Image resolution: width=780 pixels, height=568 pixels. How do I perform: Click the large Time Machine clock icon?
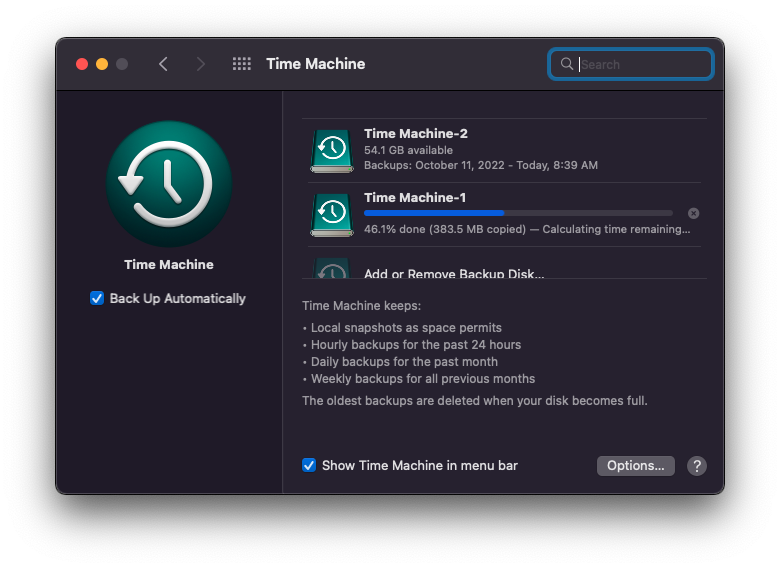(169, 184)
